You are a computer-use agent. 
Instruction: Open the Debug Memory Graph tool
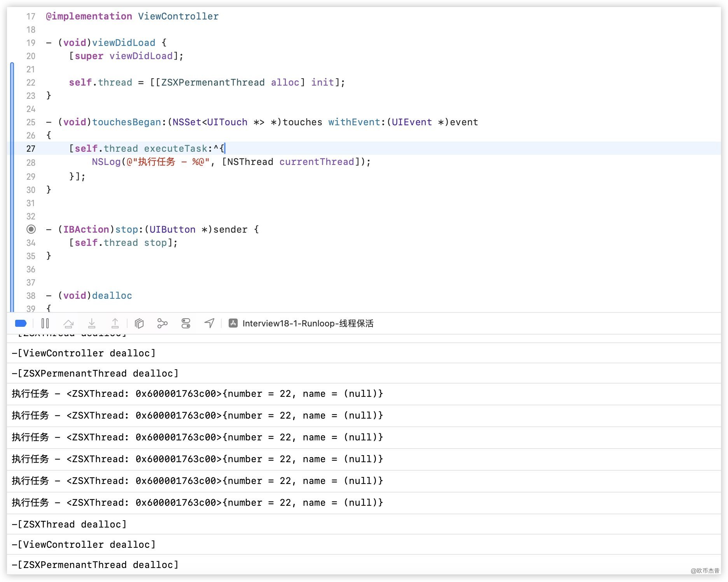point(162,323)
